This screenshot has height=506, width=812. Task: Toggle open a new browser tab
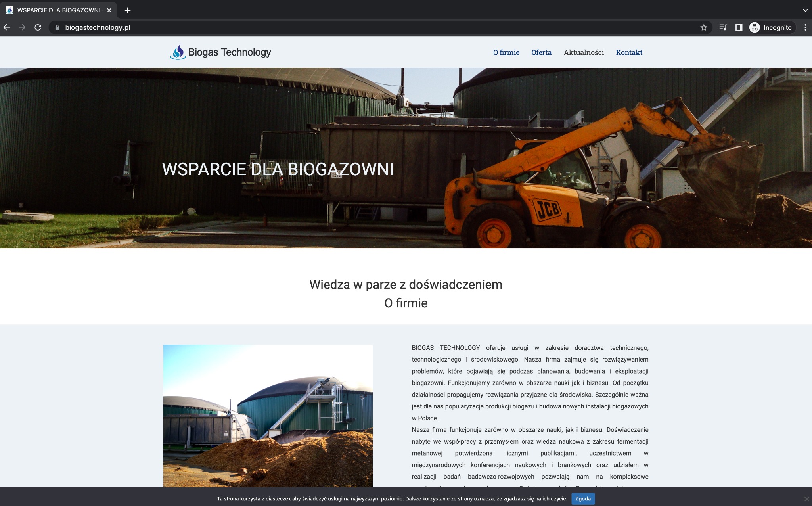point(127,10)
